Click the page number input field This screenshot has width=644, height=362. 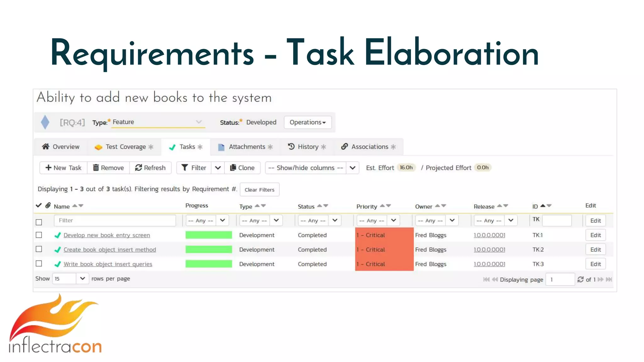tap(560, 279)
